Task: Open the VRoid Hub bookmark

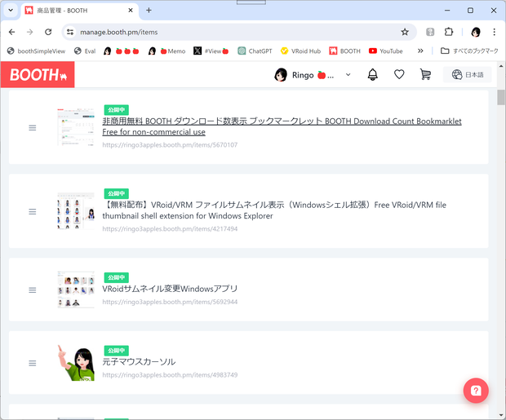Action: pos(300,51)
